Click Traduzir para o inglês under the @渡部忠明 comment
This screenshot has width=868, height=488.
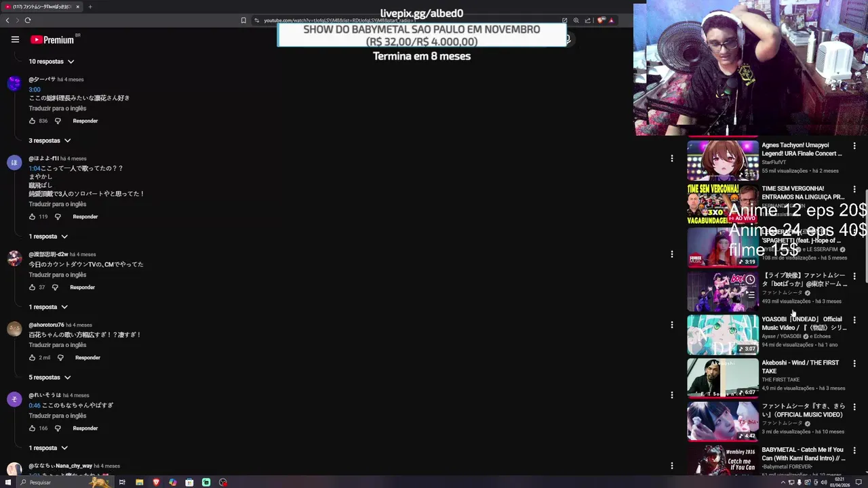pyautogui.click(x=58, y=275)
